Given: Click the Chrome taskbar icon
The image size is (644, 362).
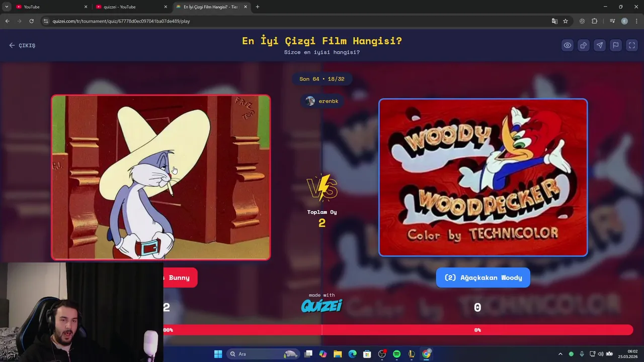Looking at the screenshot, I should pyautogui.click(x=426, y=354).
